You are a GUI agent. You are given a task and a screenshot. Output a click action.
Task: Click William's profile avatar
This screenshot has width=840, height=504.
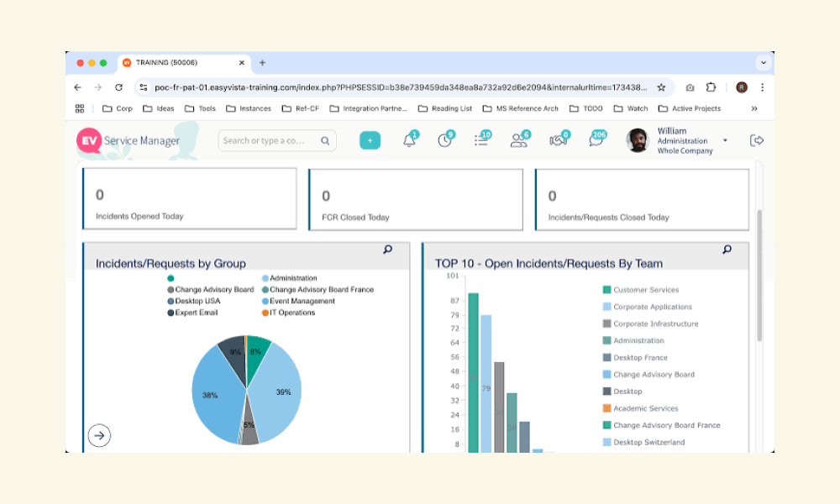coord(638,140)
